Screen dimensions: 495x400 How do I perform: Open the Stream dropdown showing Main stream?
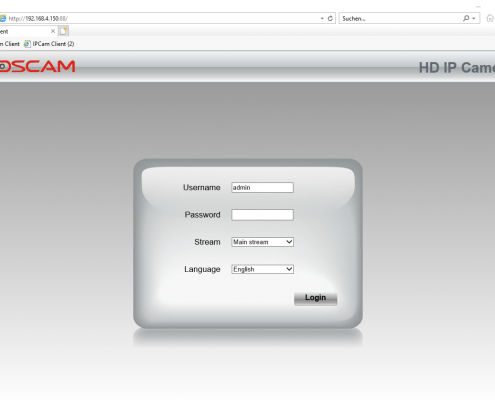click(x=262, y=242)
